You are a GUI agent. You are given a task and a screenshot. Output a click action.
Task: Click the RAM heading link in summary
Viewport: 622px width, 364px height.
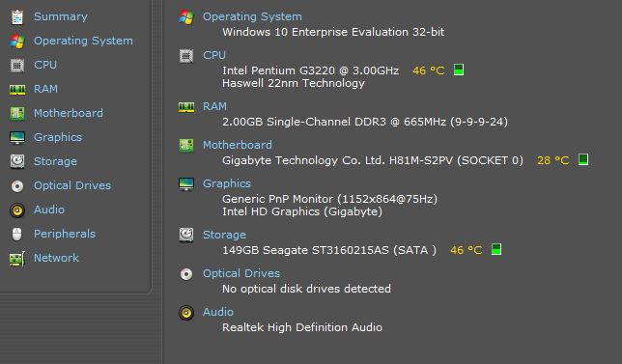pyautogui.click(x=214, y=106)
